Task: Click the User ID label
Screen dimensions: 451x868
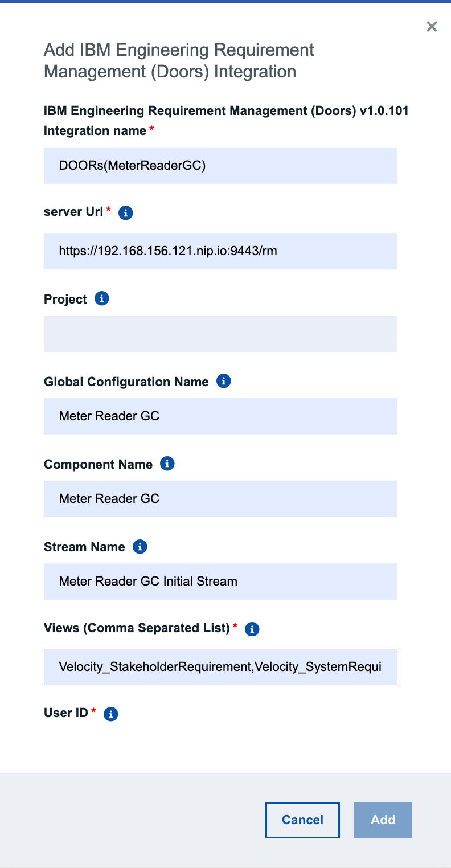Action: pyautogui.click(x=66, y=713)
